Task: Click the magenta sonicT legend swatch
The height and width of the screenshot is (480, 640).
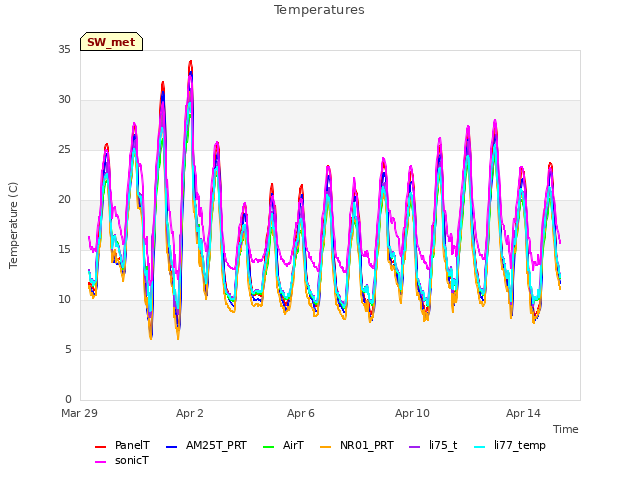Action: (x=100, y=462)
